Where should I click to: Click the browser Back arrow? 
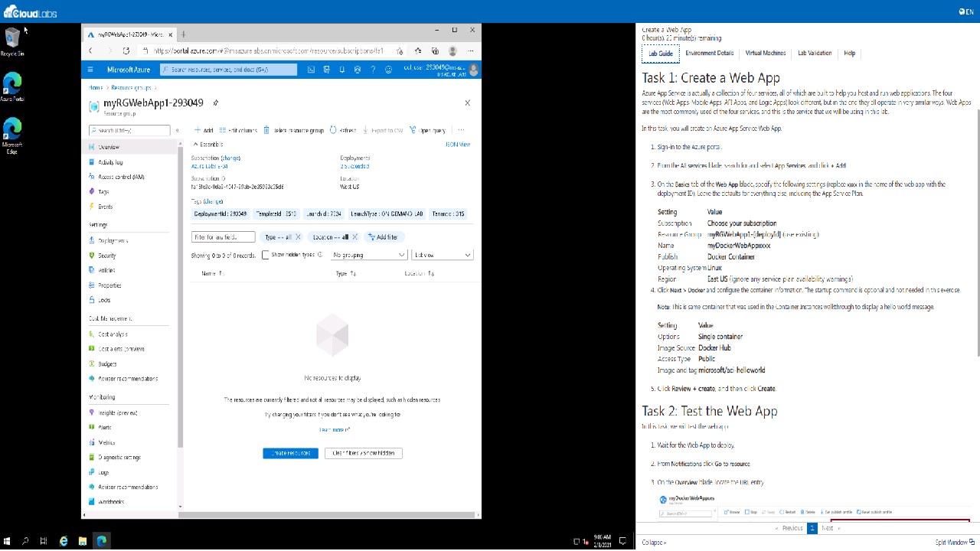click(x=90, y=51)
